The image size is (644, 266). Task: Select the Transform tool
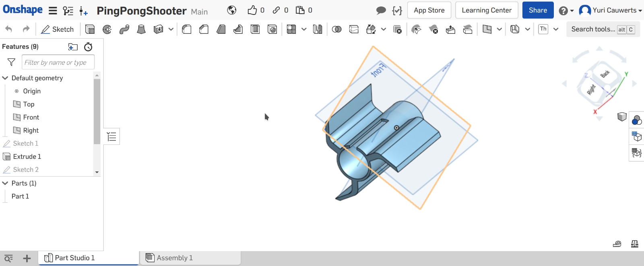371,29
